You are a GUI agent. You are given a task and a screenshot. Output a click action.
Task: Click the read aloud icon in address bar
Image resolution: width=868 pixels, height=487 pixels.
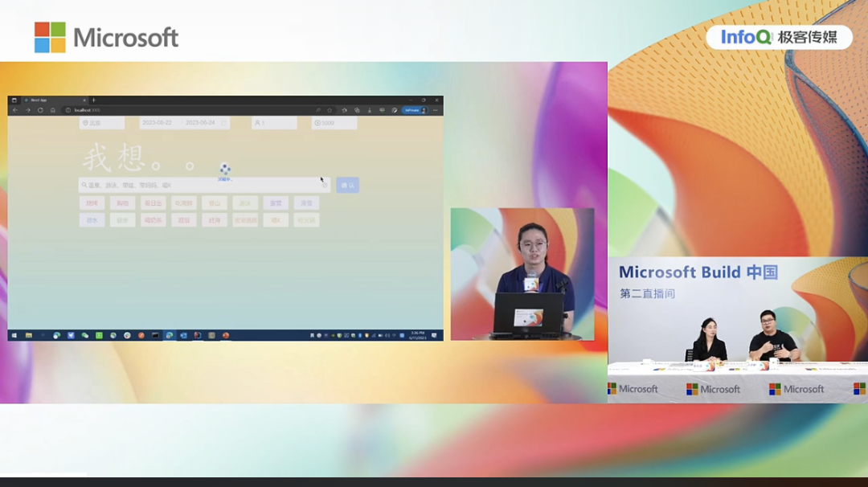coord(318,110)
